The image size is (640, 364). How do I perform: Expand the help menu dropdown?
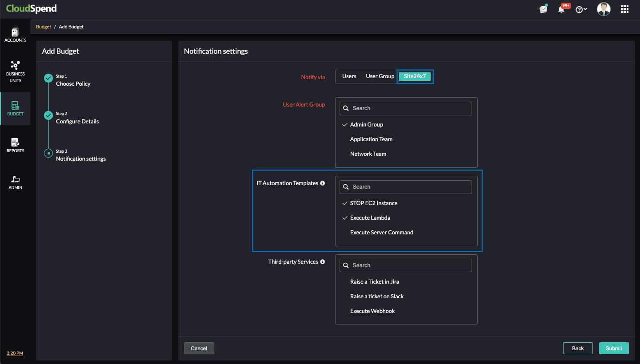[581, 9]
